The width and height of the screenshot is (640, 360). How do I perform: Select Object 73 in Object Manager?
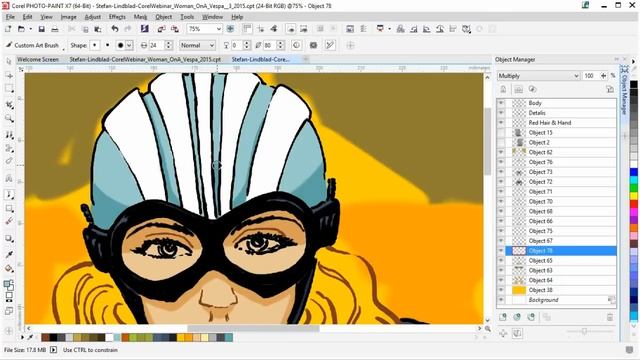561,172
